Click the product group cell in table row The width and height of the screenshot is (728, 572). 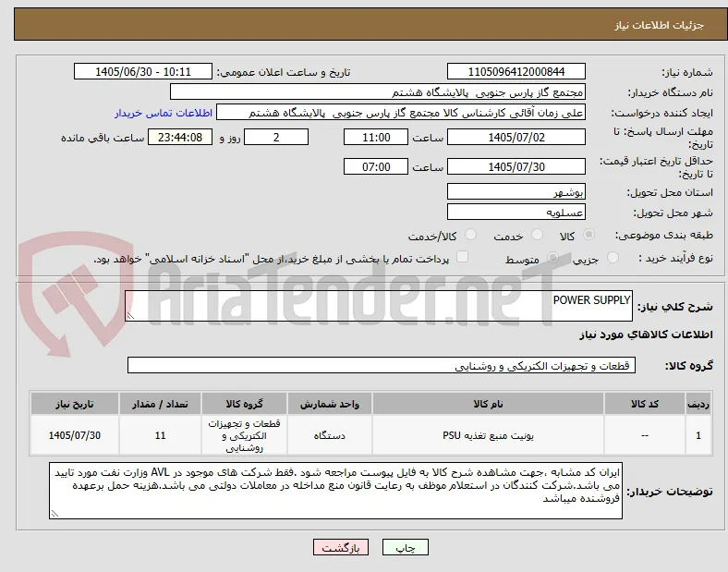click(x=244, y=435)
